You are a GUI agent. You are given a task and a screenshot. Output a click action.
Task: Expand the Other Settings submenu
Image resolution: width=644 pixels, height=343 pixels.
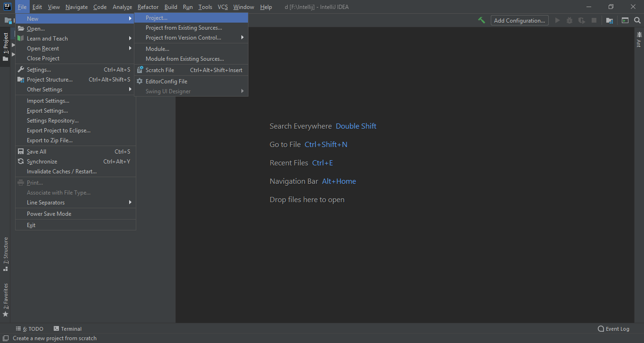click(75, 90)
